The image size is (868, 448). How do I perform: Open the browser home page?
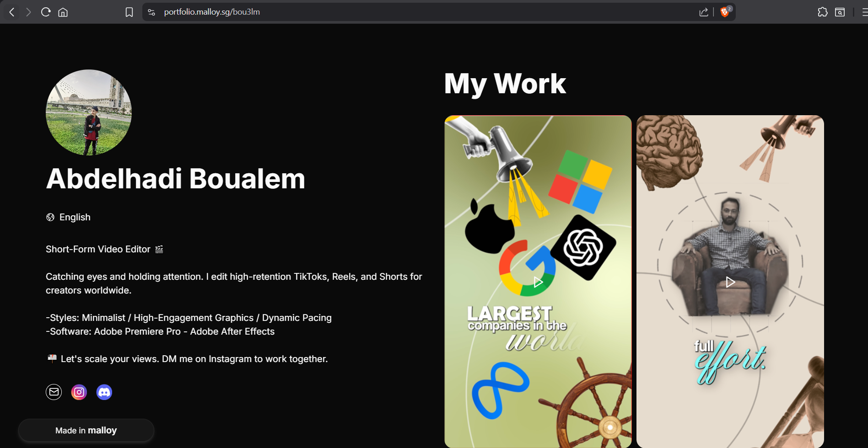[x=63, y=12]
